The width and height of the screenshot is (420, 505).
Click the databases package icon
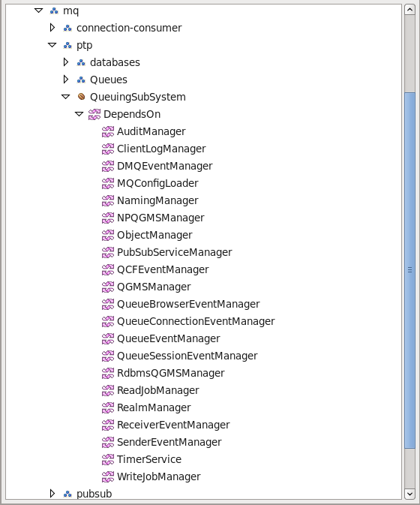coord(81,62)
